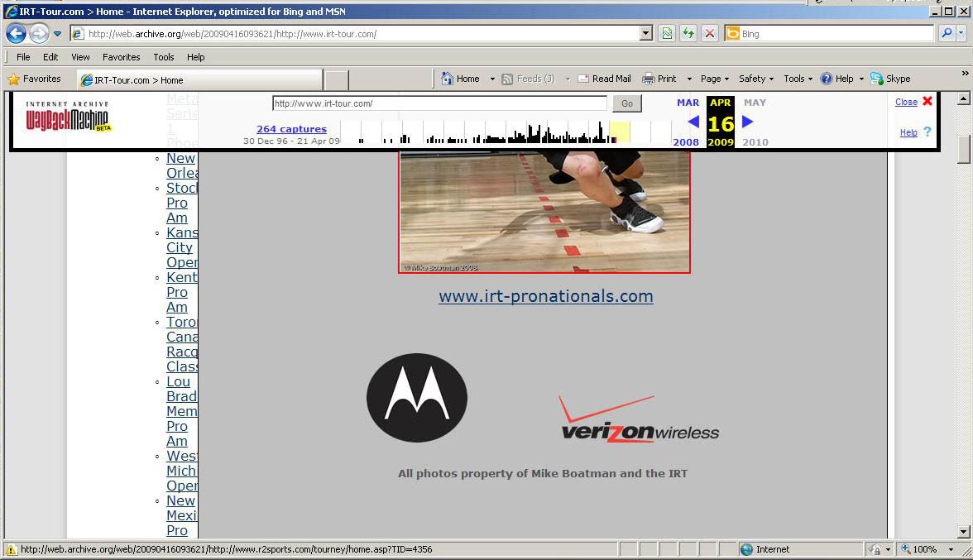Screen dimensions: 973x560
Task: Open the Stockton Pro Am sidebar link
Action: pos(182,203)
